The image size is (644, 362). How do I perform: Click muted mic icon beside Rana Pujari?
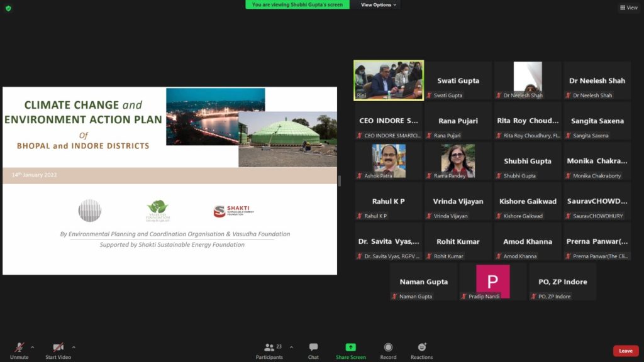[429, 136]
